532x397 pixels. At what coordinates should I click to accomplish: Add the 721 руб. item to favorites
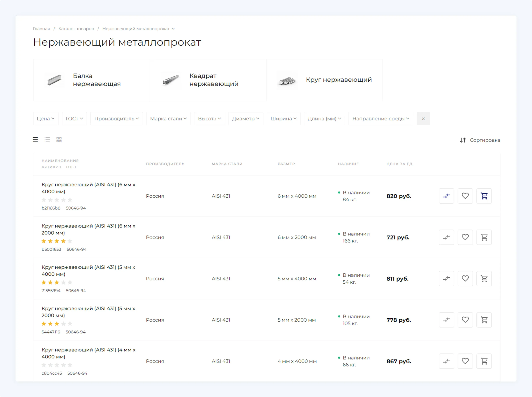click(465, 237)
